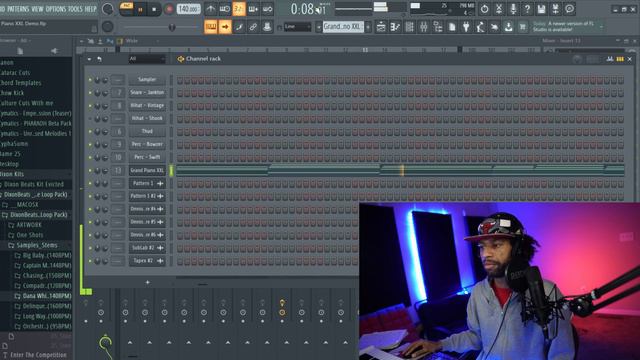
Task: Open the Browser view icon
Action: point(438,27)
